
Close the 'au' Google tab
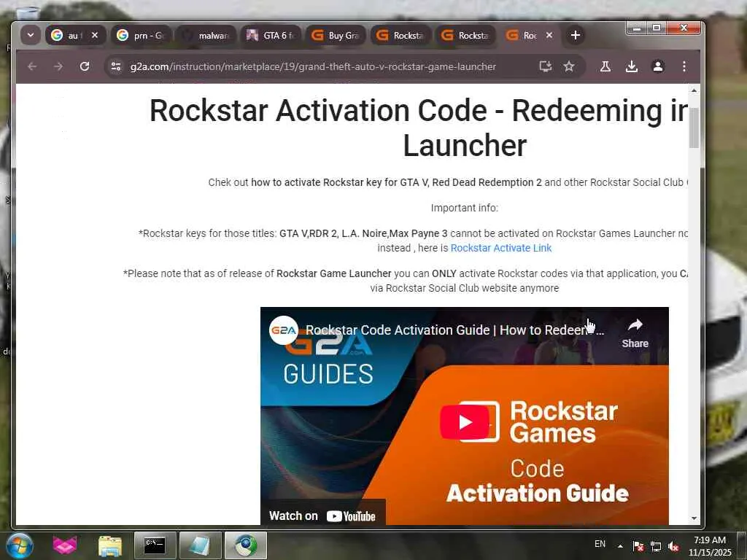(x=95, y=35)
